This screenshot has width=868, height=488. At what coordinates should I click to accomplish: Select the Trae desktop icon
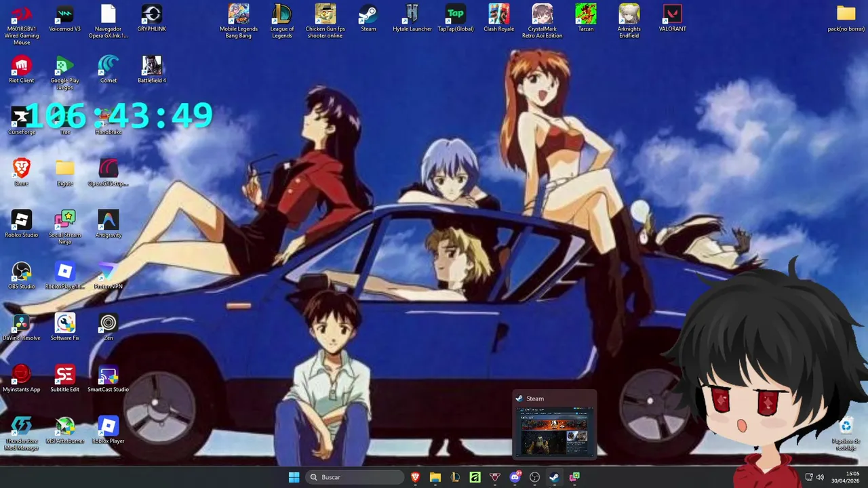coord(65,122)
